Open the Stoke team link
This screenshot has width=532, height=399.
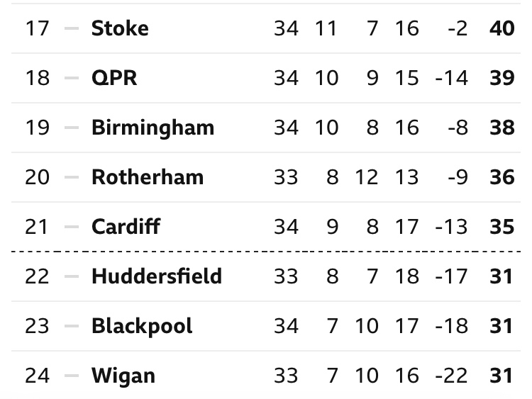[120, 28]
